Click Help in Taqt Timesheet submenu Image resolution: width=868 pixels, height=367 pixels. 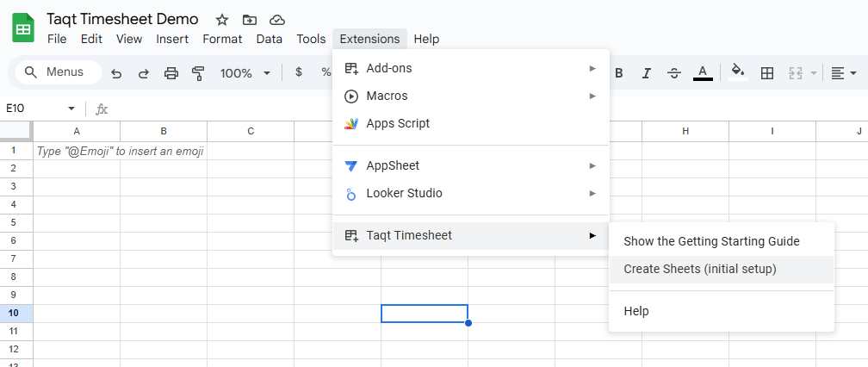coord(722,311)
